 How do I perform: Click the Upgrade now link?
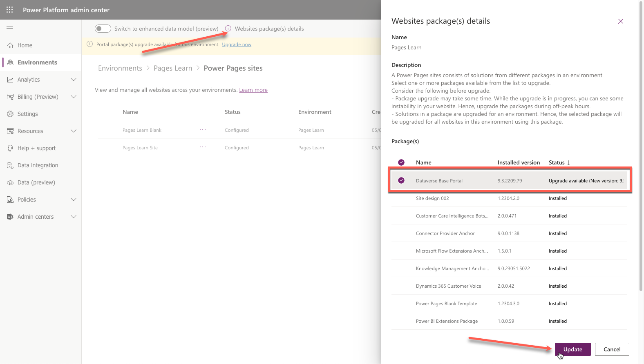coord(237,44)
